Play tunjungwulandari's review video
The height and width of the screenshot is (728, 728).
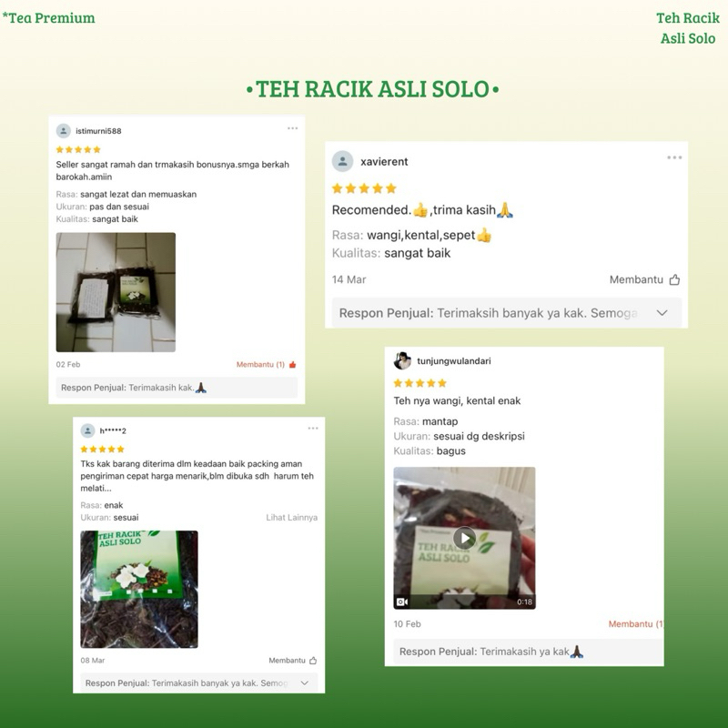(464, 538)
